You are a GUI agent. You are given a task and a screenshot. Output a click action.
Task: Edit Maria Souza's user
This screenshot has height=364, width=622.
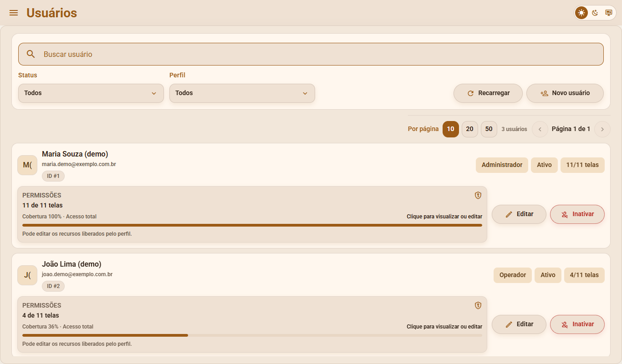point(519,214)
